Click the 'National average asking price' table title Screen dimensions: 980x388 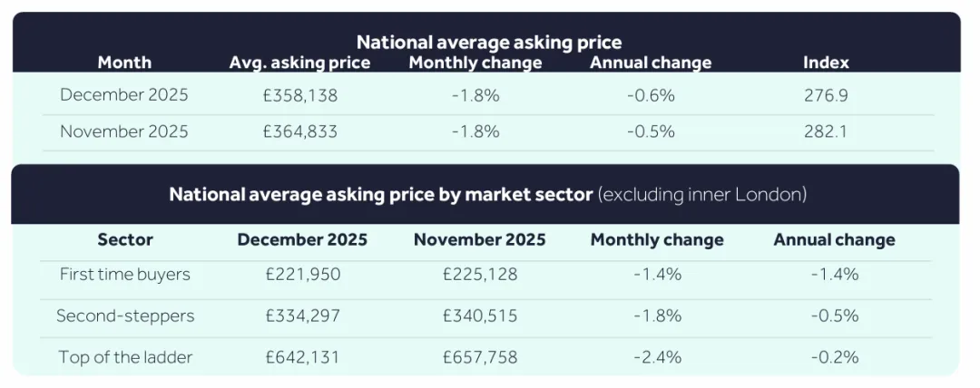488,42
